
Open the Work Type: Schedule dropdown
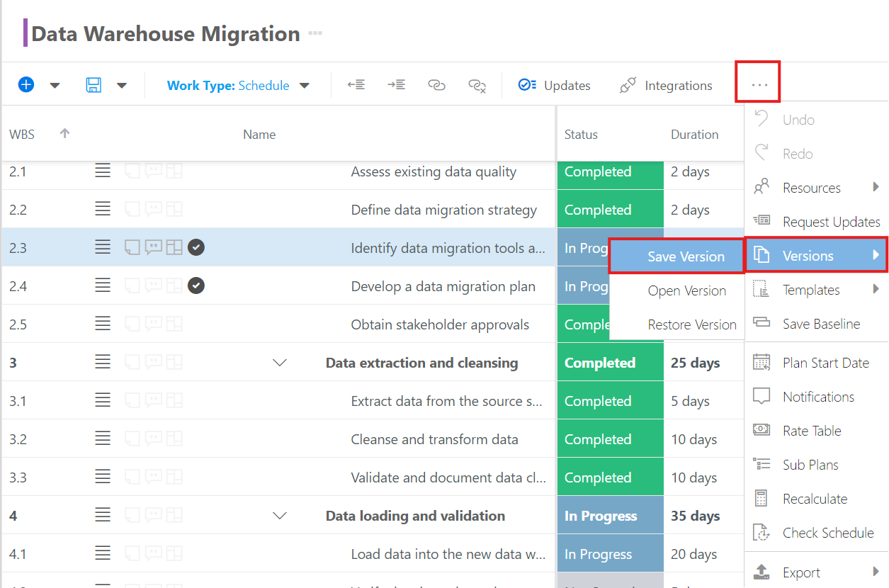coord(239,86)
